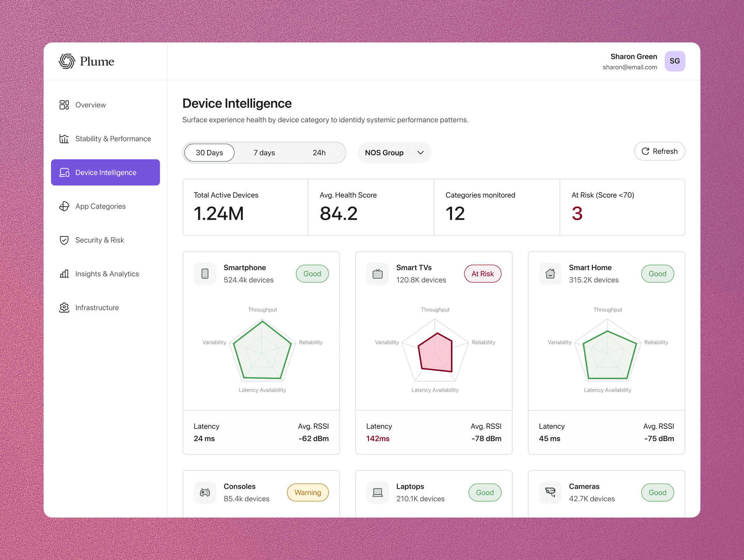This screenshot has height=560, width=744.
Task: Click the Cameras device icon
Action: [550, 493]
